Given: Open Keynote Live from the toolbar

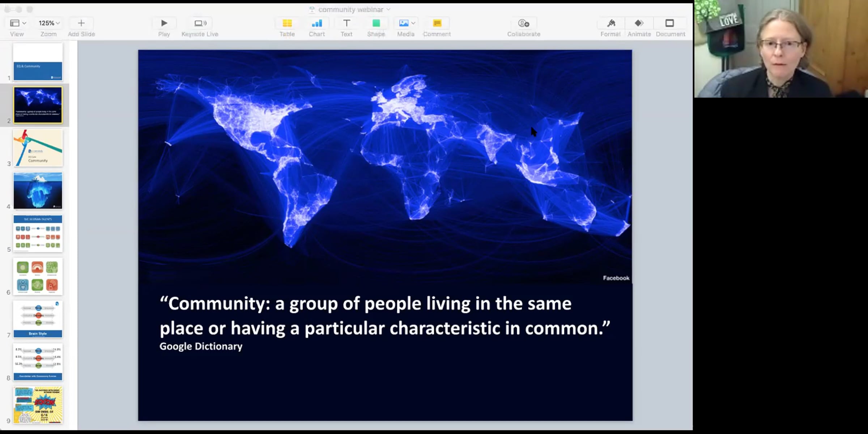Looking at the screenshot, I should coord(200,24).
